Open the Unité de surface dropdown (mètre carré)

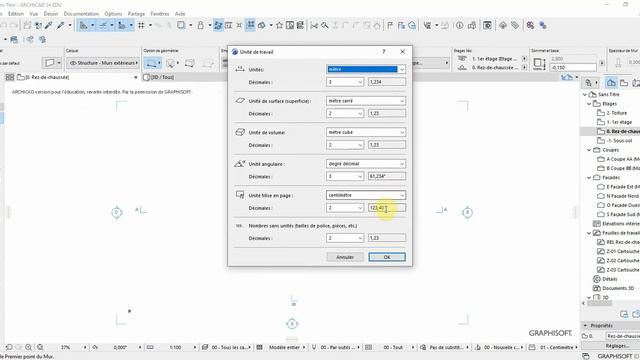coord(366,101)
